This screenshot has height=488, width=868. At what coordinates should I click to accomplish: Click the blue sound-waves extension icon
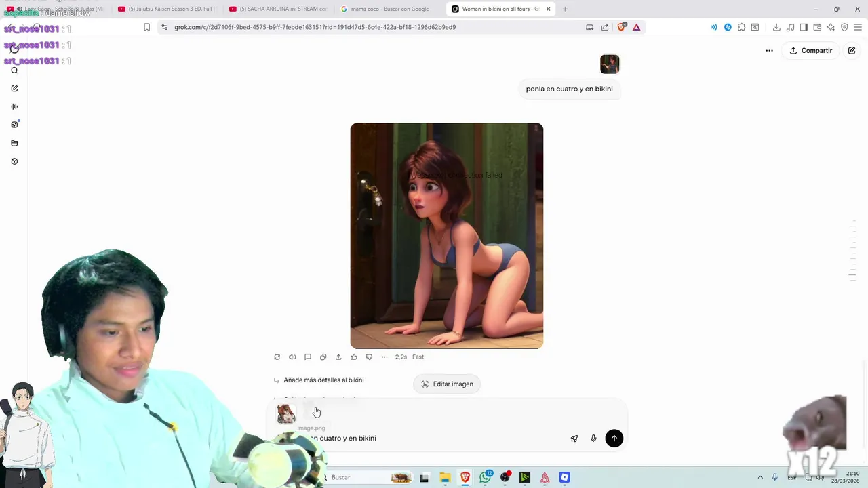click(x=714, y=27)
